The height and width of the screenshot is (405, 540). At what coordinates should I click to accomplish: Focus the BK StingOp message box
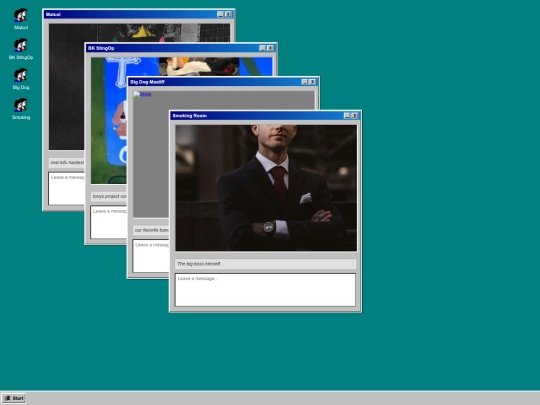108,222
